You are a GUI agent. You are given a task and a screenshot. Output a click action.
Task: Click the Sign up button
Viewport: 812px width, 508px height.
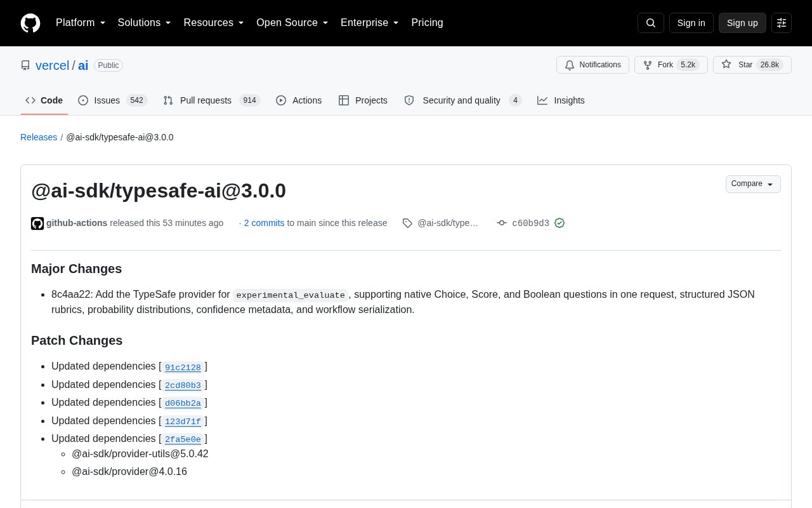[x=742, y=23]
